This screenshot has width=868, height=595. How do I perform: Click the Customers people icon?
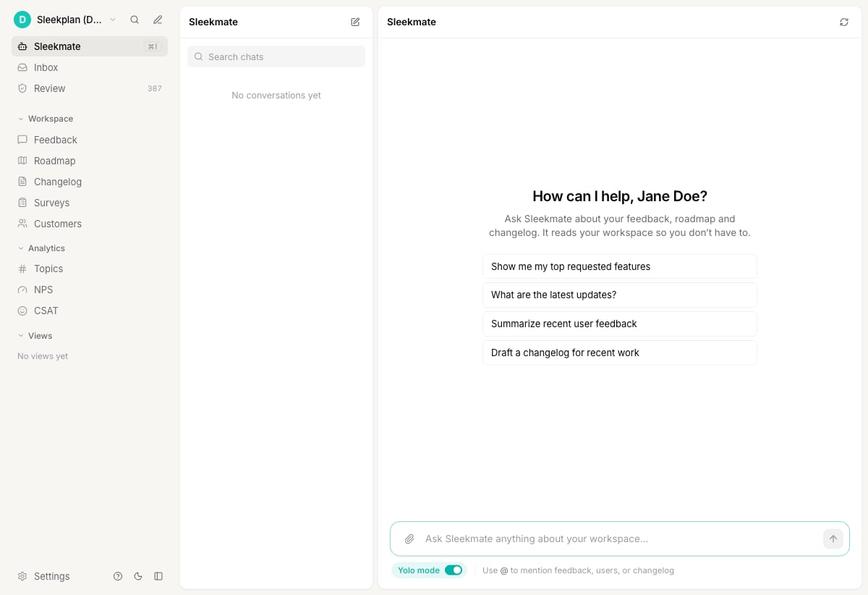(22, 224)
